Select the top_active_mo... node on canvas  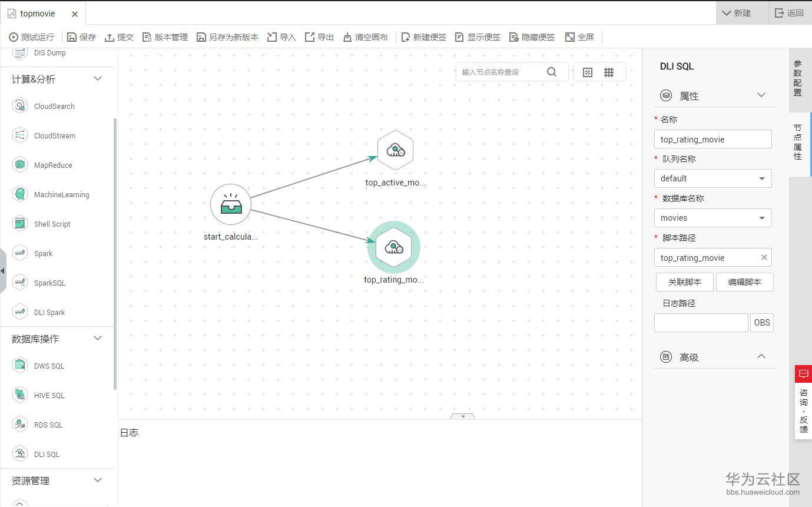coord(395,150)
